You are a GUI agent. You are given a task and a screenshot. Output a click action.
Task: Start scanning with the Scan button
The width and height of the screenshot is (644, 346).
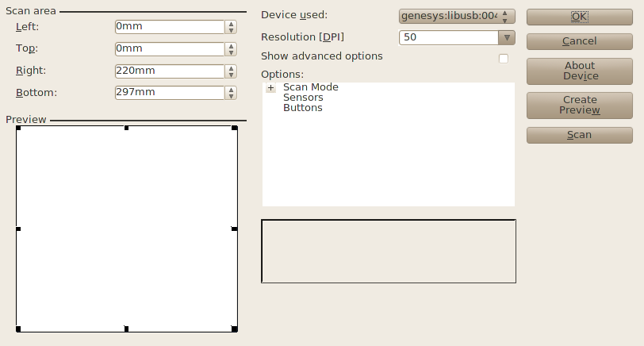pos(580,135)
